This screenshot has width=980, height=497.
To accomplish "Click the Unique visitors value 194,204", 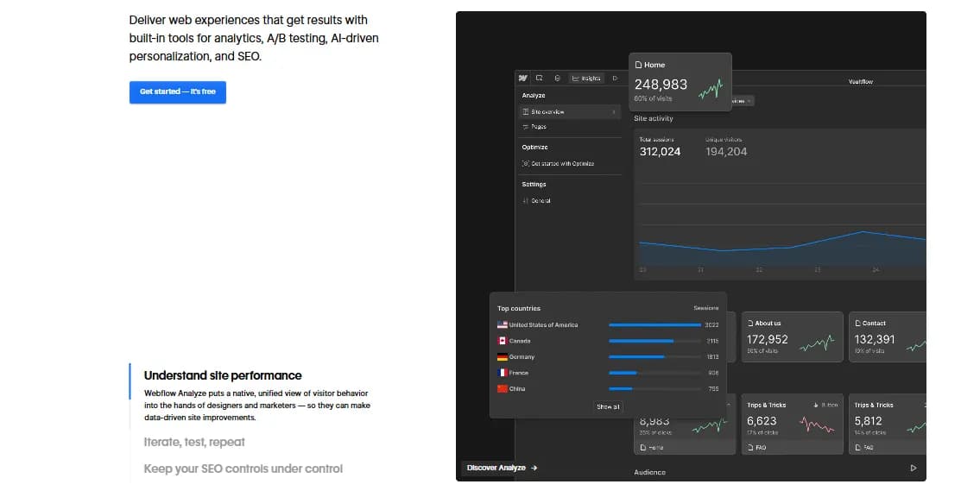I will (x=726, y=152).
